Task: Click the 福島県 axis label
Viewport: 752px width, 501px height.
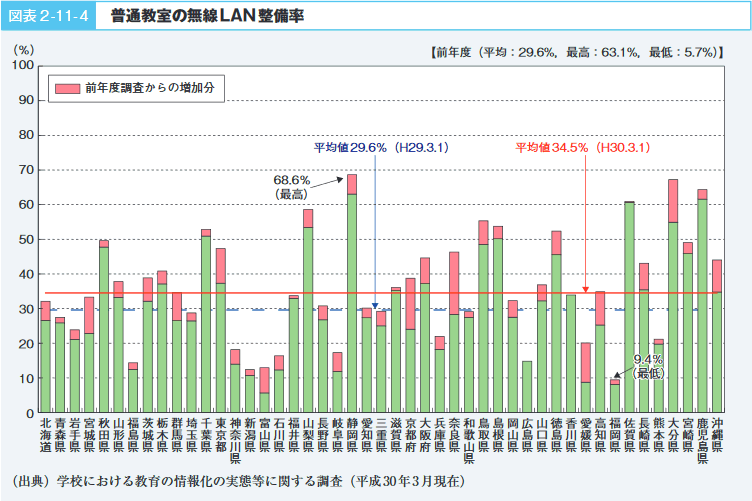Action: click(133, 435)
